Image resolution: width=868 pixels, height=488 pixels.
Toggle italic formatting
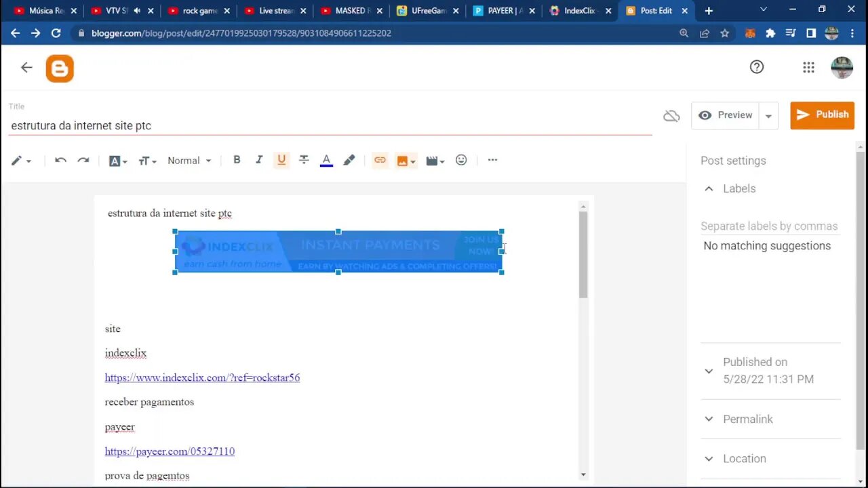(258, 160)
